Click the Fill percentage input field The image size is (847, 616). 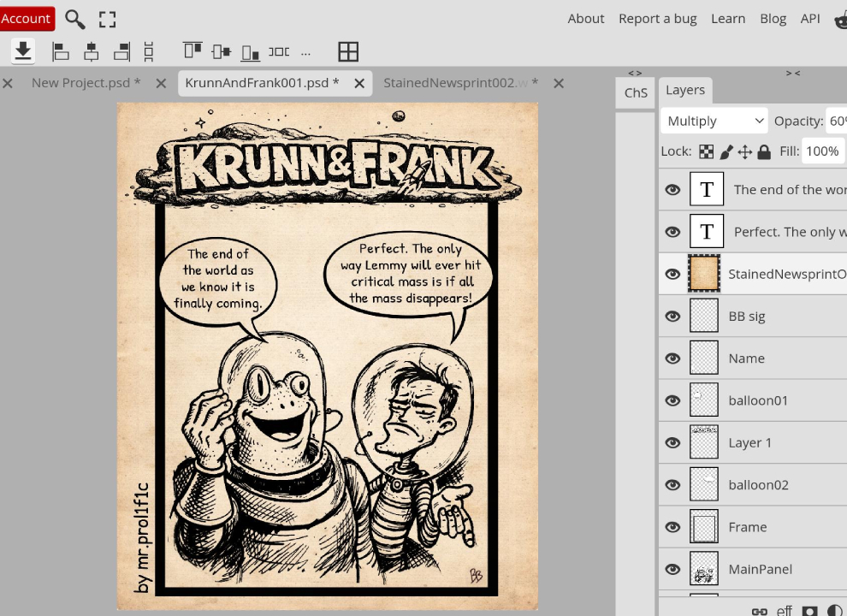pos(822,151)
